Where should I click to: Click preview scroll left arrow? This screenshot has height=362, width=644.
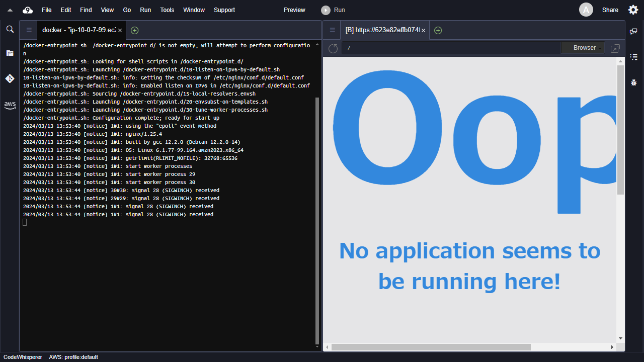point(327,347)
